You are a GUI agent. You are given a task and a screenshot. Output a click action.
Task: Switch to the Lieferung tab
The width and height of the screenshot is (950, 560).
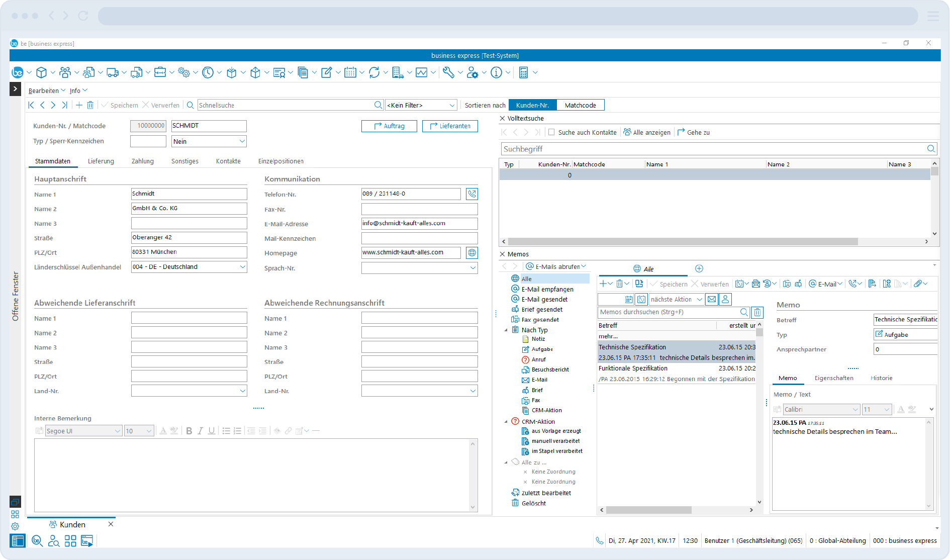tap(101, 161)
